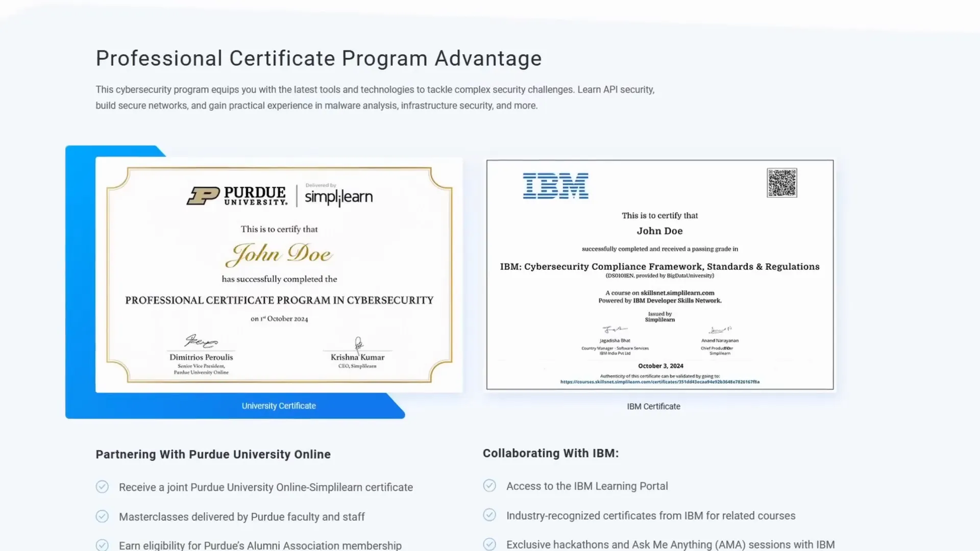Click the cybersecurity program description paragraph
The width and height of the screenshot is (980, 551).
coord(375,97)
